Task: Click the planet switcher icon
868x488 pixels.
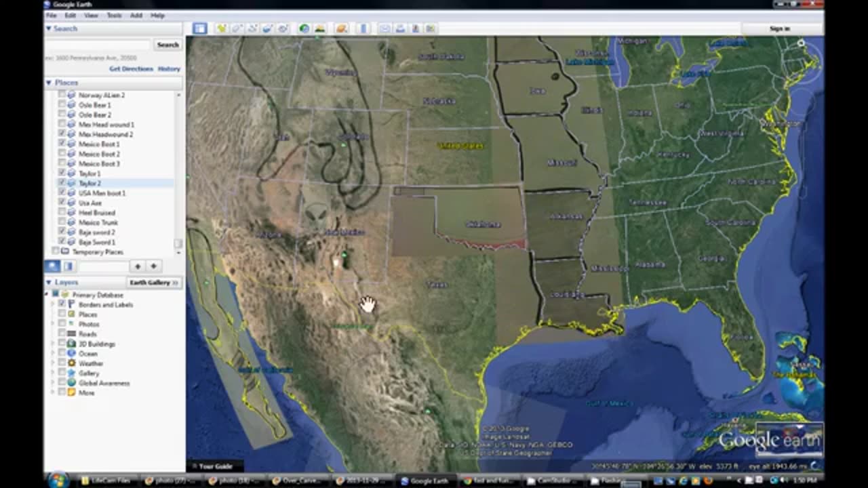Action: [341, 28]
